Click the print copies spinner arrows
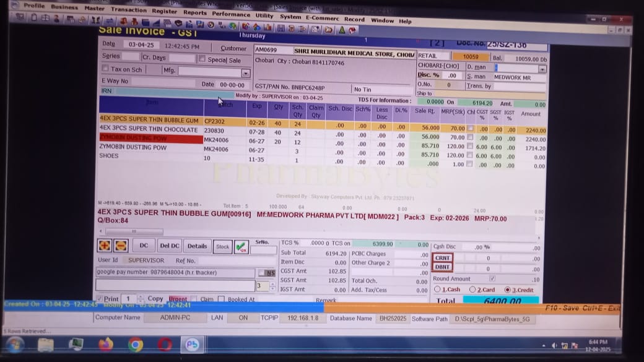644x362 pixels. [141, 299]
